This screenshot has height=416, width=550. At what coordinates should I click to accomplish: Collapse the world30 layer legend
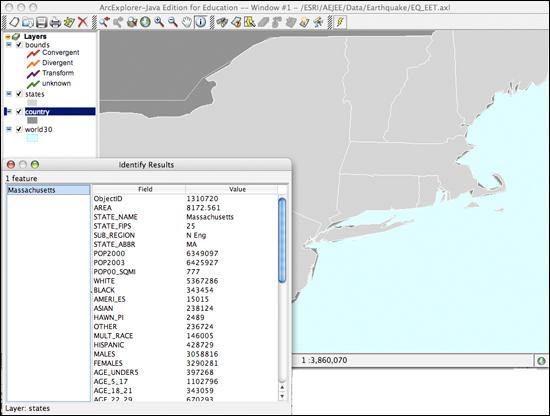point(9,129)
